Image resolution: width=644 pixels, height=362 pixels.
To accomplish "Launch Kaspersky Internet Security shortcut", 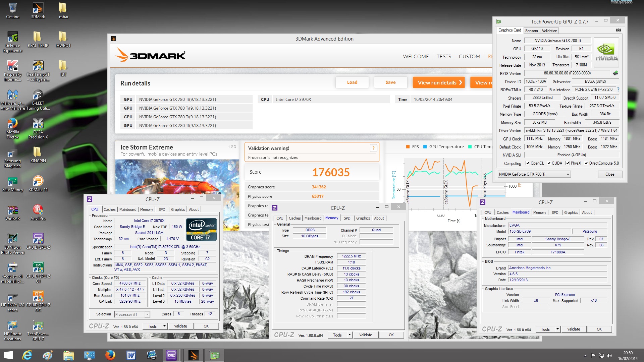I will tap(13, 71).
